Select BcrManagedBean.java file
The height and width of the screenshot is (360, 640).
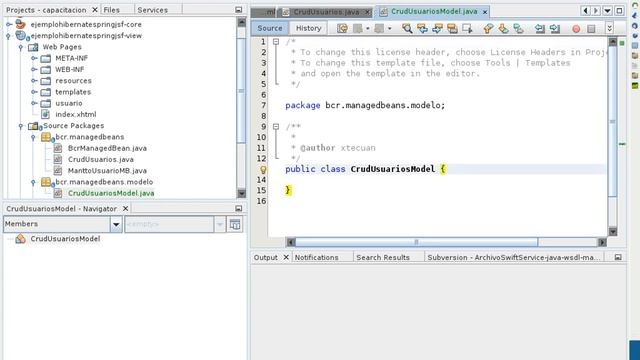point(107,148)
